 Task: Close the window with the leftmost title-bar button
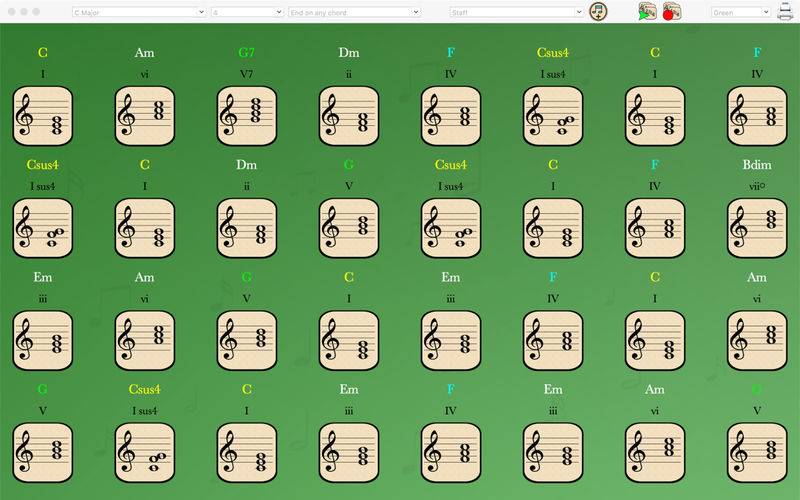[12, 11]
